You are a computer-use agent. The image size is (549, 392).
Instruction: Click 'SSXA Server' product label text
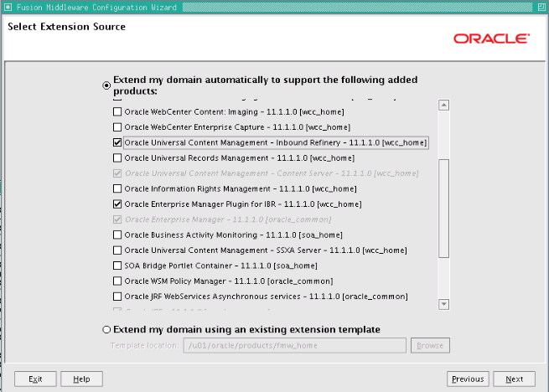coord(266,250)
